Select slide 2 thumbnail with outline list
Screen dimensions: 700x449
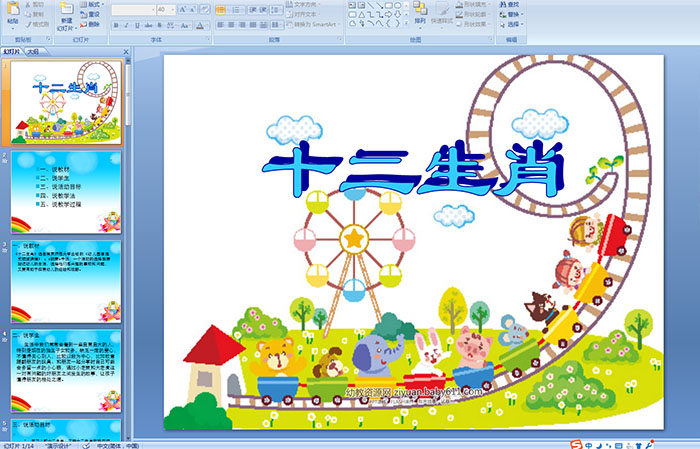coord(66,192)
